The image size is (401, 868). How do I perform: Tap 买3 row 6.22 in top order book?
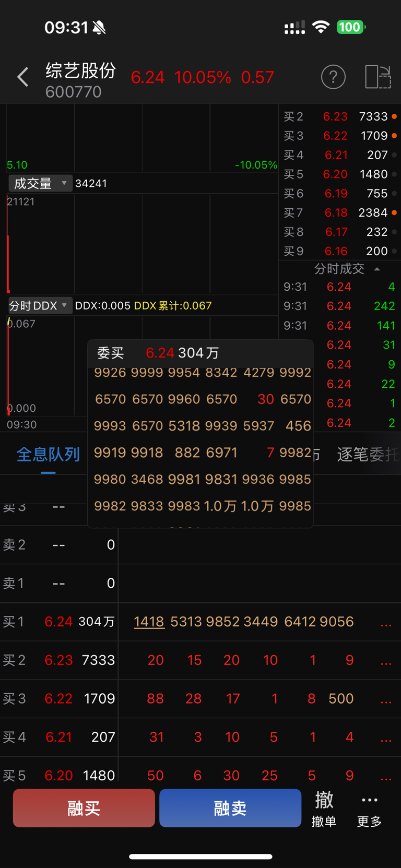[339, 136]
